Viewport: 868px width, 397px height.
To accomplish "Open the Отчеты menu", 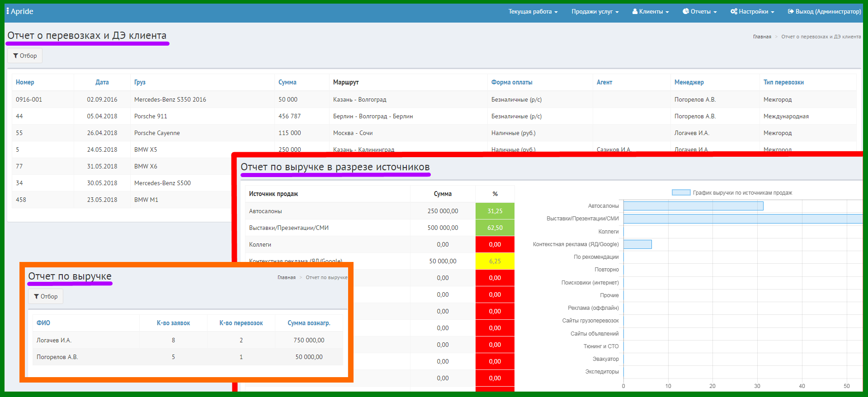I will 699,11.
